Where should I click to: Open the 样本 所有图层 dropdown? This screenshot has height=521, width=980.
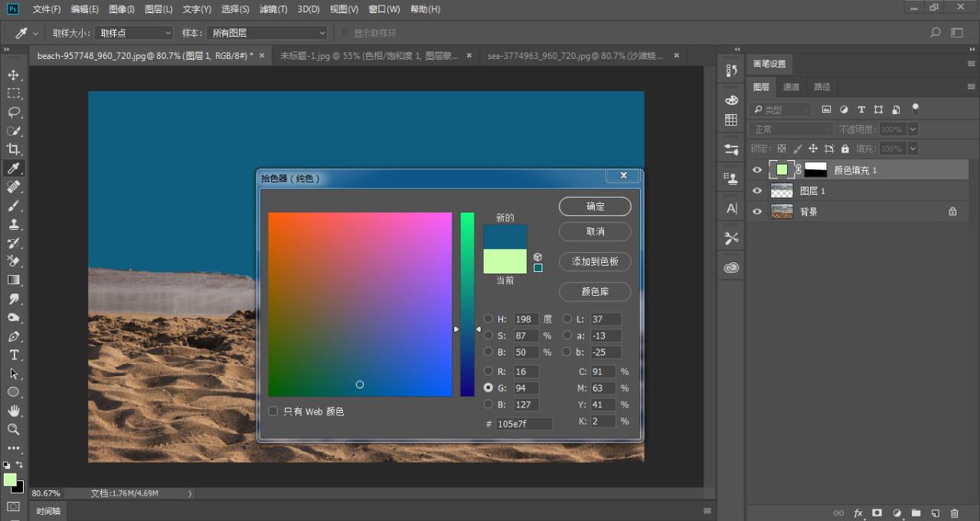tap(266, 33)
